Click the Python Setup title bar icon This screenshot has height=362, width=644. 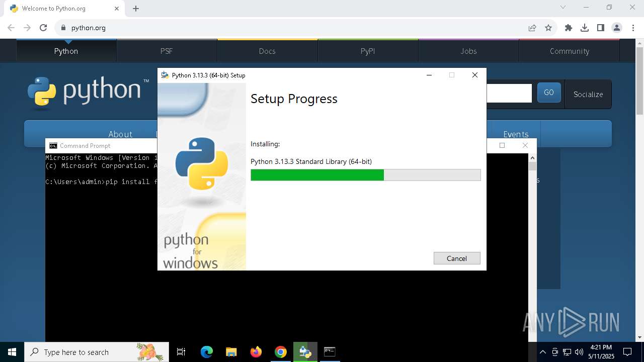pos(165,75)
